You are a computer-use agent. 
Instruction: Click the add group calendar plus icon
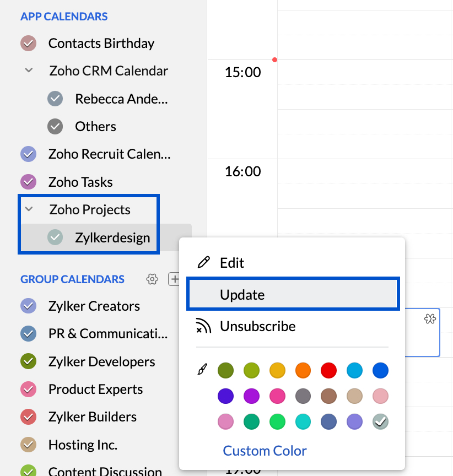pyautogui.click(x=174, y=279)
